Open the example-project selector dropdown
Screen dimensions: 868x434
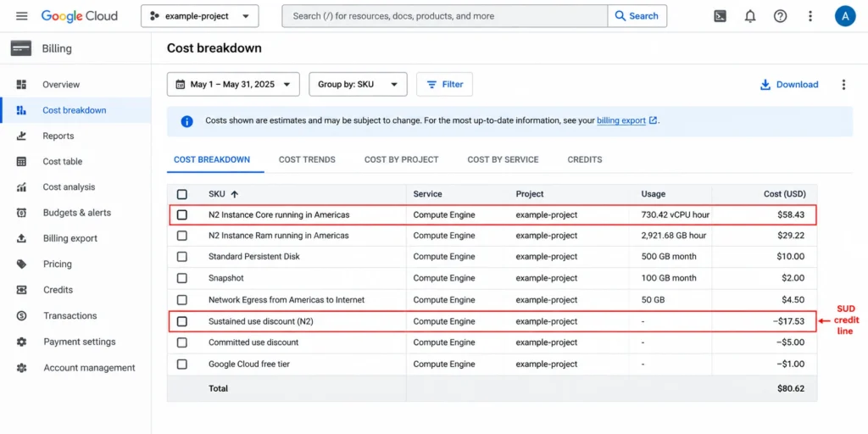[200, 16]
